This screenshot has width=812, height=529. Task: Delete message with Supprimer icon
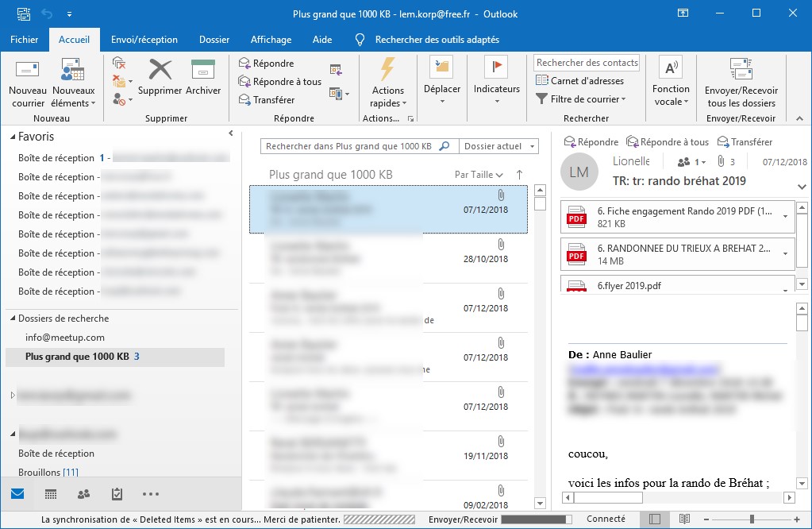point(160,70)
